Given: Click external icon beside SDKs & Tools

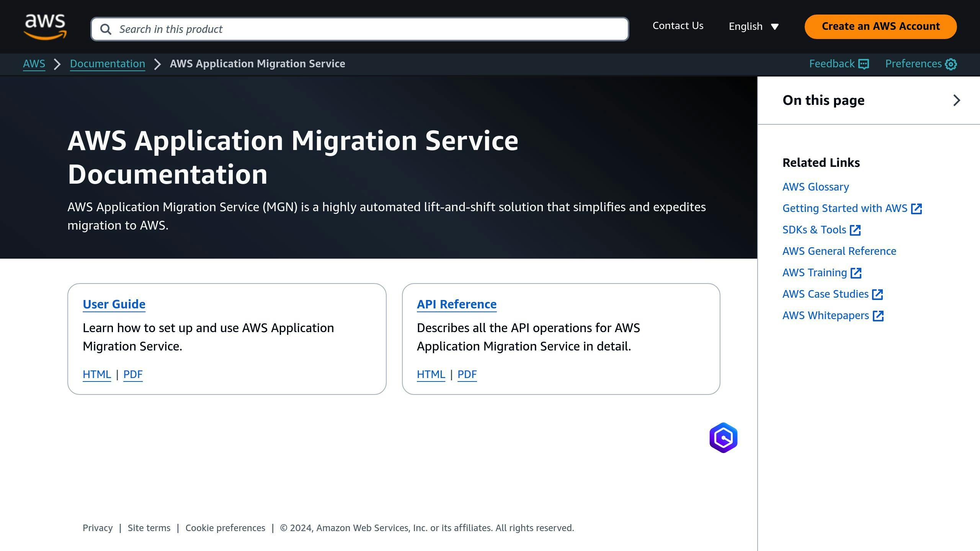Looking at the screenshot, I should click(x=855, y=230).
